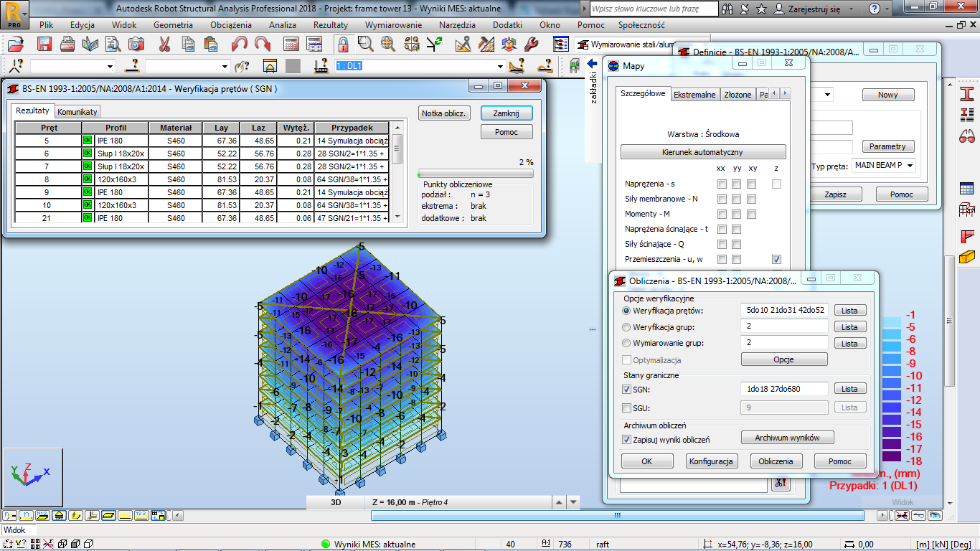Toggle Przemieszczenia - u, w z checkbox
The image size is (980, 551).
pyautogui.click(x=776, y=259)
